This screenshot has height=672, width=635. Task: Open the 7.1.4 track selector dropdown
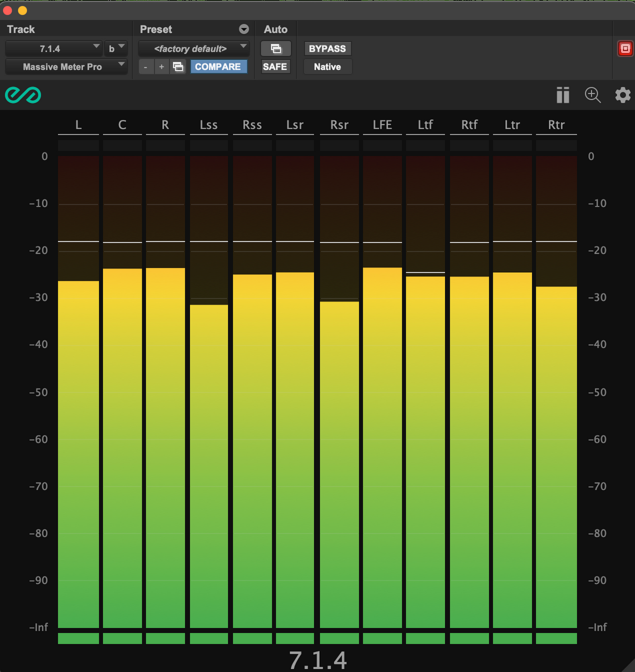coord(54,49)
